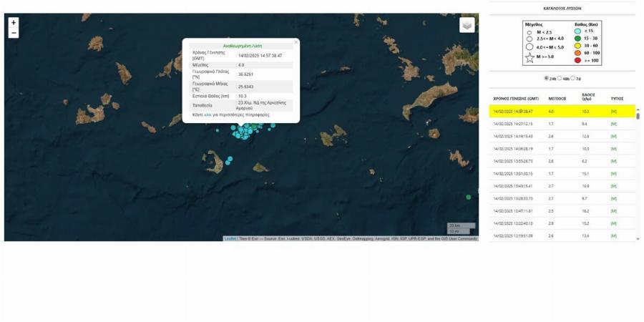644x322 pixels.
Task: Open the [M] link for the 14:19:15.40 event
Action: point(614,137)
